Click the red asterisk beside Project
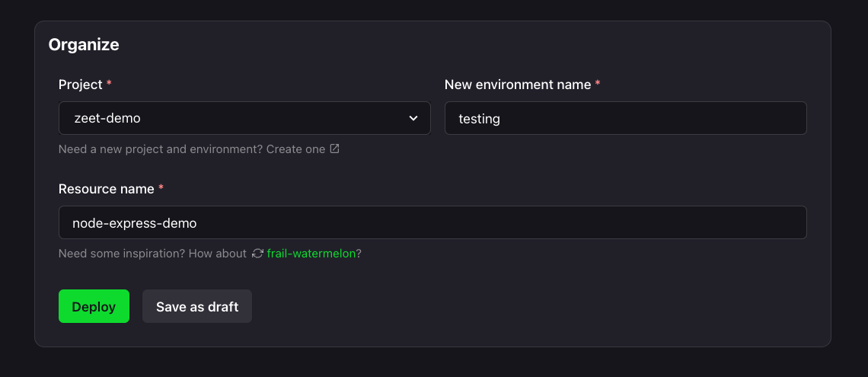The height and width of the screenshot is (377, 868). point(109,84)
